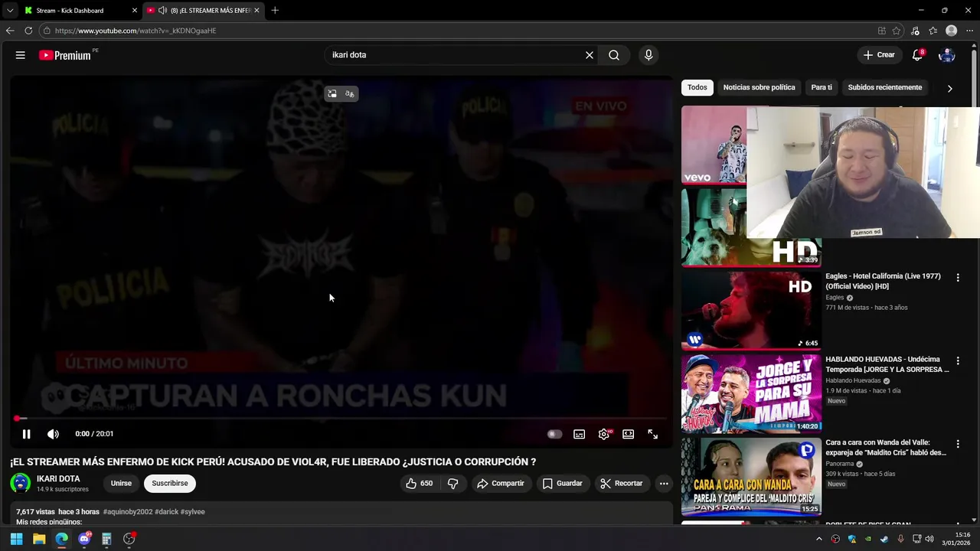Select the Todos filter chip

click(x=697, y=87)
